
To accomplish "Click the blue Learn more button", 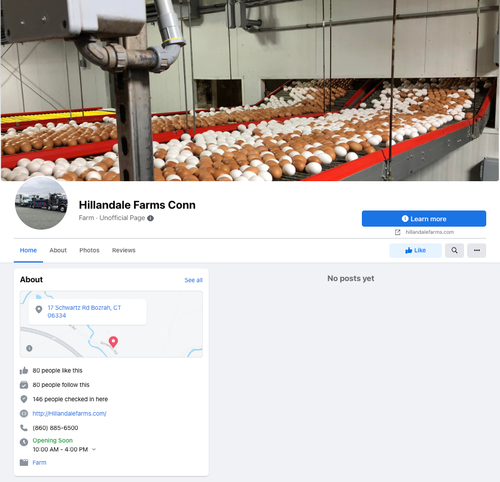I will 424,219.
